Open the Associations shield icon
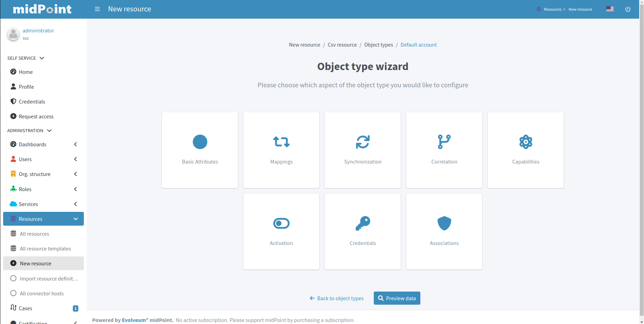The width and height of the screenshot is (644, 324). pos(444,223)
